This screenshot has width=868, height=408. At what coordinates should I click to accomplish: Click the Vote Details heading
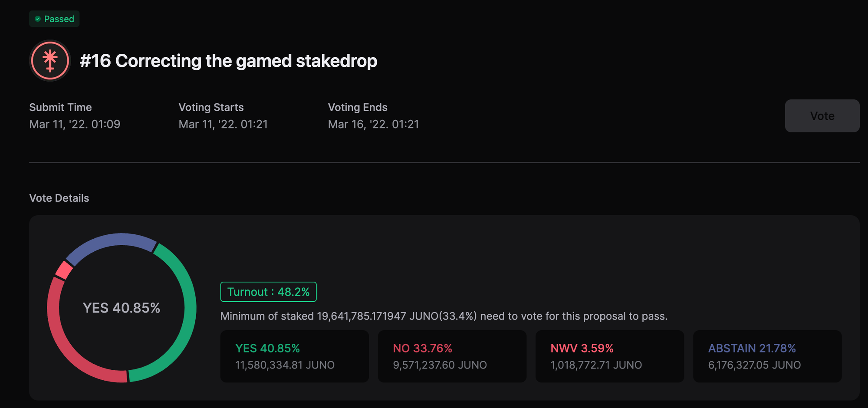[59, 198]
